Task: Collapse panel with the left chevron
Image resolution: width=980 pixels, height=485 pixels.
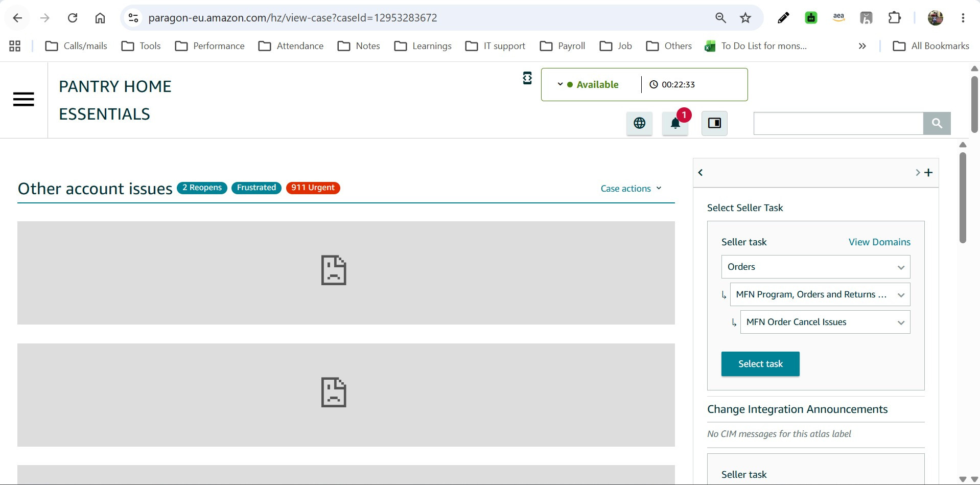Action: coord(701,173)
